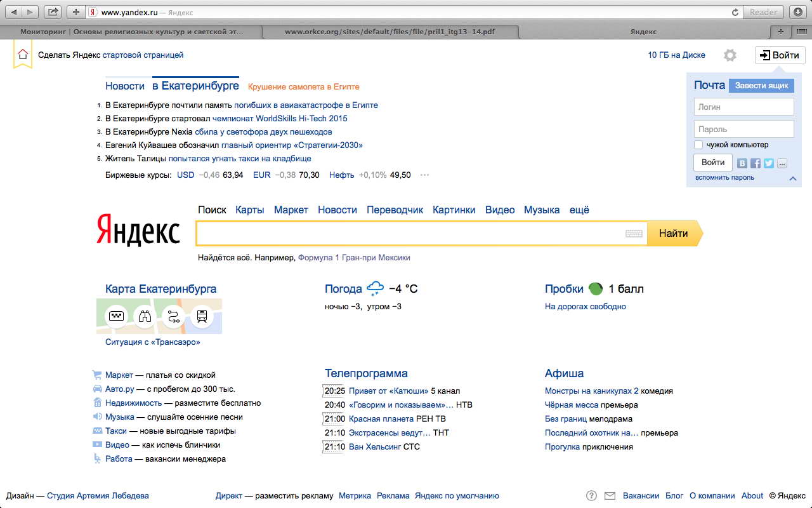Open Недвижимость service link
Screen dimensions: 812x508
pyautogui.click(x=134, y=403)
